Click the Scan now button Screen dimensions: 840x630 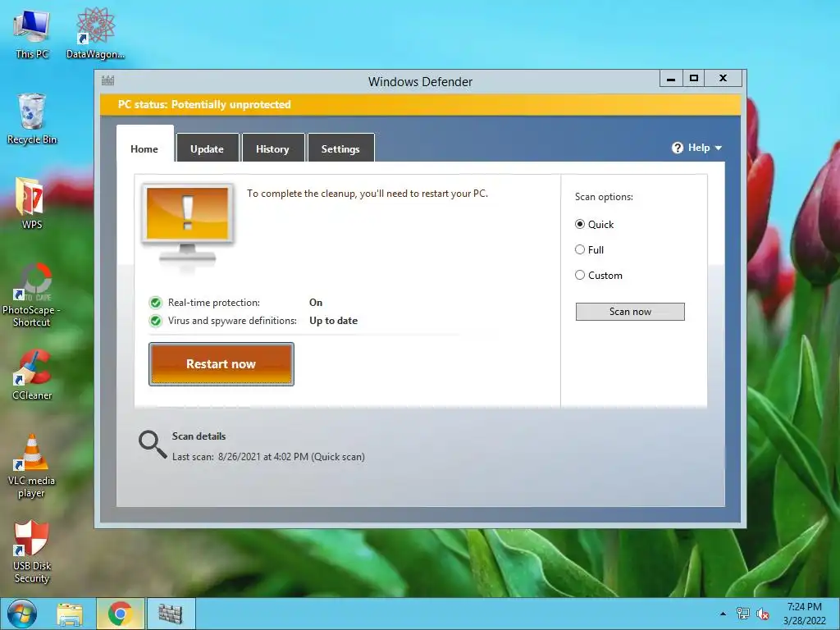point(630,312)
